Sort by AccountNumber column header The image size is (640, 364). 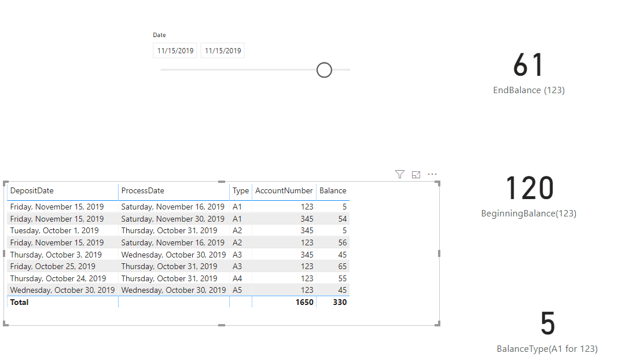click(x=284, y=190)
